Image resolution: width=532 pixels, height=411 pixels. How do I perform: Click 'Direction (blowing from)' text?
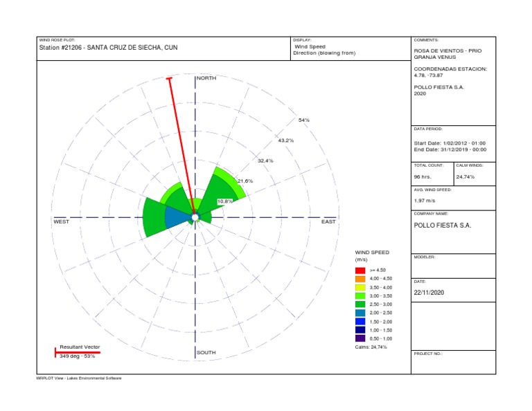tap(324, 53)
